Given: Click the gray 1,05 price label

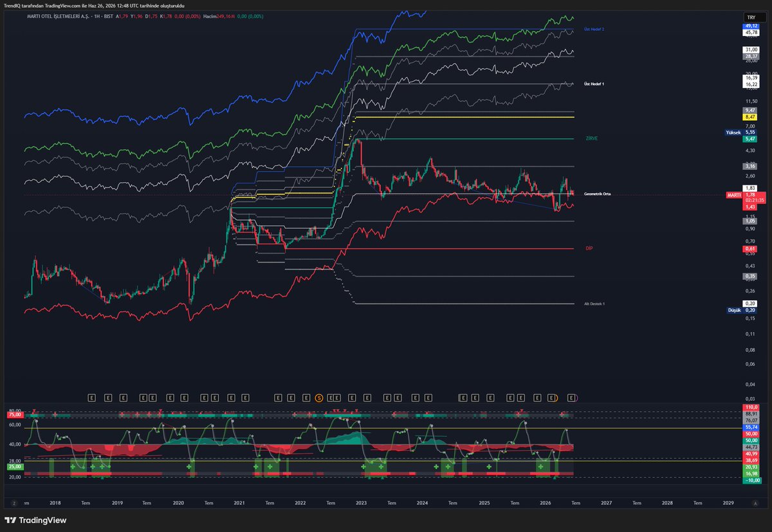Looking at the screenshot, I should coord(750,221).
